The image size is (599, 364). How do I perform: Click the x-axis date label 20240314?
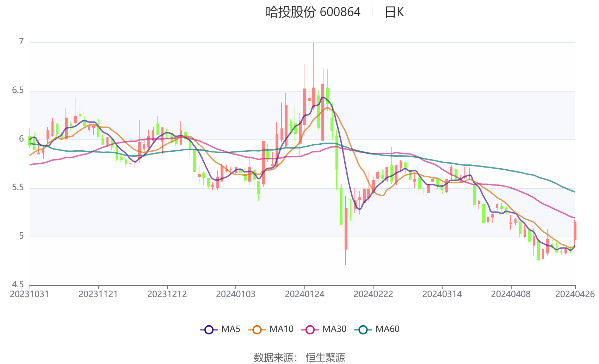442,294
